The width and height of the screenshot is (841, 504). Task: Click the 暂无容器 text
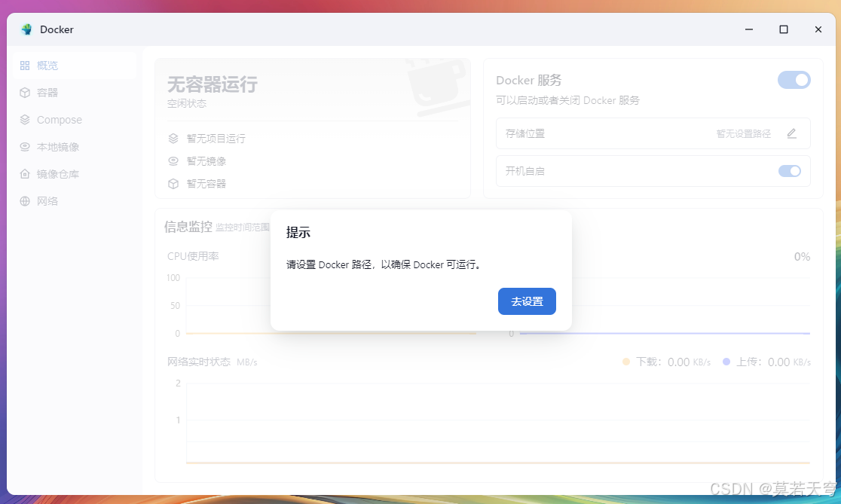coord(206,184)
